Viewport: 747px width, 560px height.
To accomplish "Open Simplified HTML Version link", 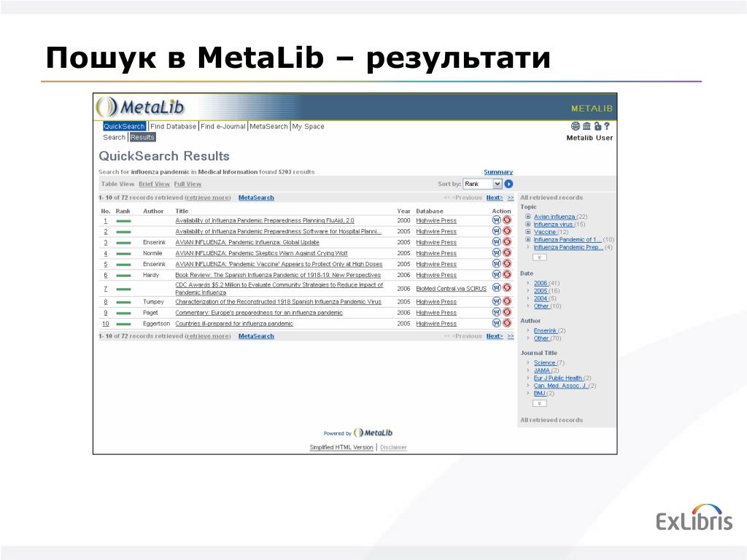I will pos(341,447).
